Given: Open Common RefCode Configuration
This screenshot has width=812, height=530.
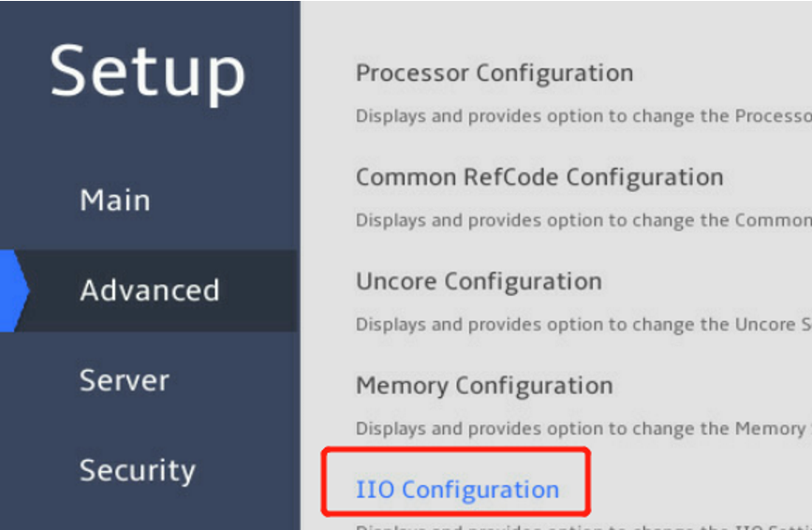Looking at the screenshot, I should click(539, 177).
